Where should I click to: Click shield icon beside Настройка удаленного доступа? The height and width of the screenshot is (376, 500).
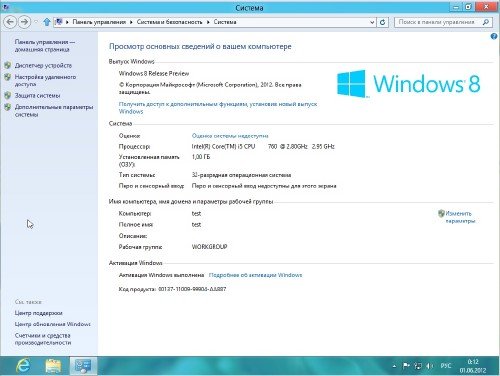(8, 77)
